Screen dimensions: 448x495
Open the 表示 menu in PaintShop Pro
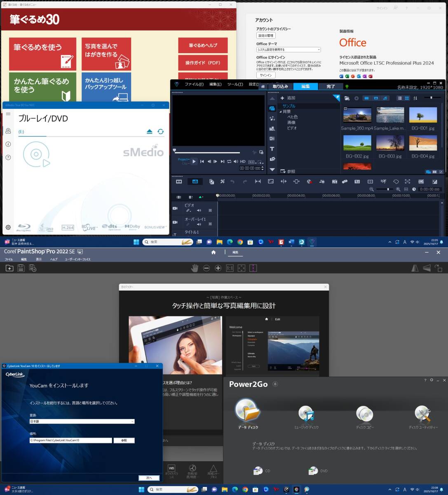click(39, 259)
